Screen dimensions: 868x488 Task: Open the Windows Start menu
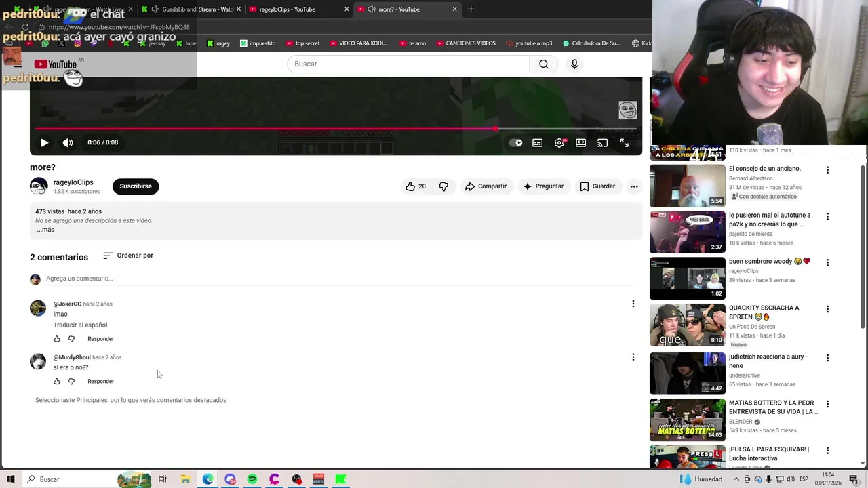click(11, 479)
